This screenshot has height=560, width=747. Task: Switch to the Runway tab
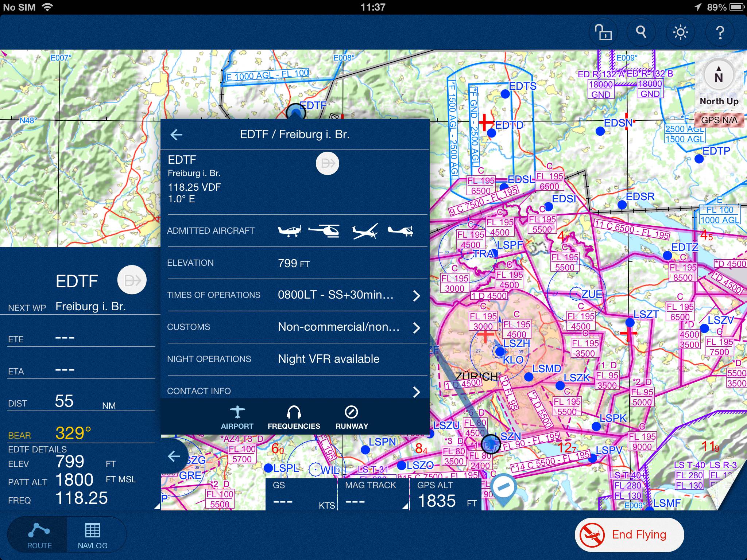point(352,418)
